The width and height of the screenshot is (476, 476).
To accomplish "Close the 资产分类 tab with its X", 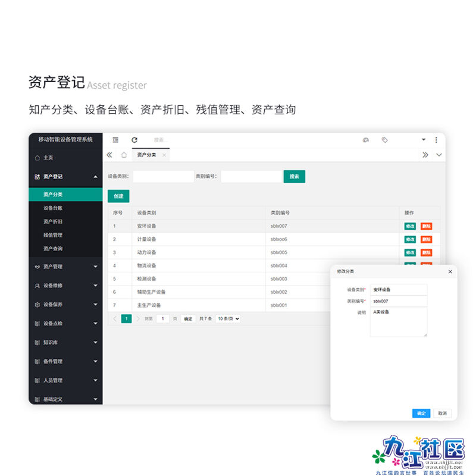I will click(164, 155).
